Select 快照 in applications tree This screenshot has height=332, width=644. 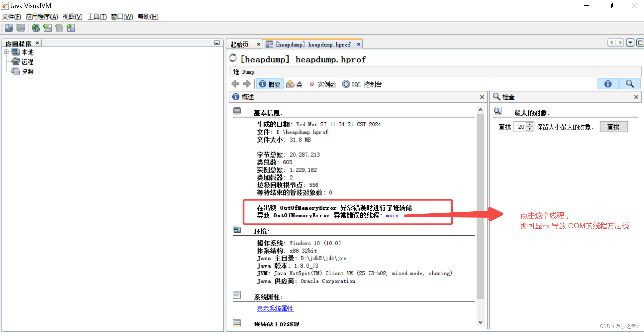pos(28,71)
